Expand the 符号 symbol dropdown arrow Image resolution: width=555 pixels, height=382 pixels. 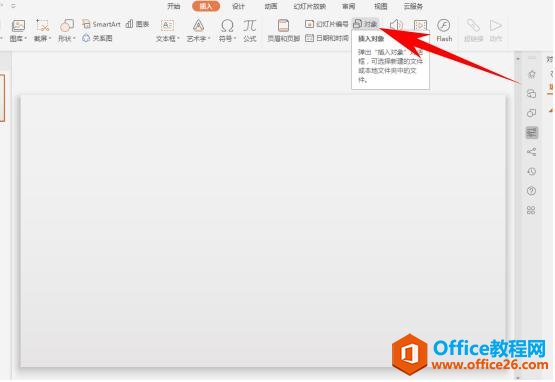[235, 39]
